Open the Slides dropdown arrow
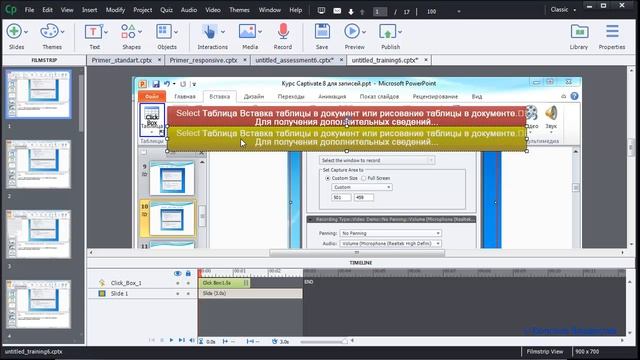This screenshot has width=640, height=360. point(26,32)
